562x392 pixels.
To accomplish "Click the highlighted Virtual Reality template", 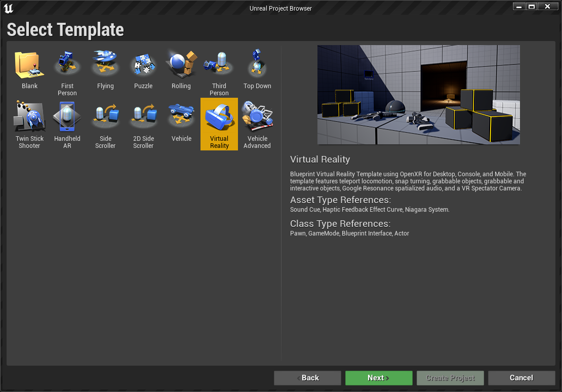I will 219,124.
